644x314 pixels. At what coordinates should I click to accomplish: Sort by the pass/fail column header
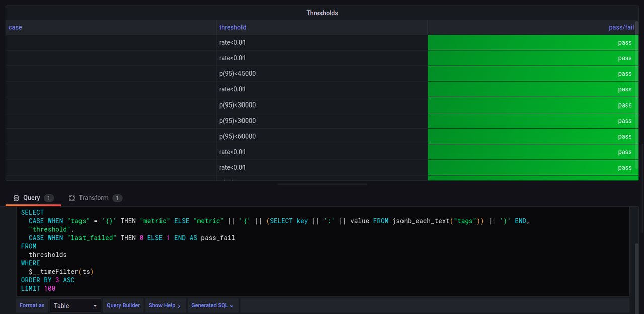tap(621, 27)
